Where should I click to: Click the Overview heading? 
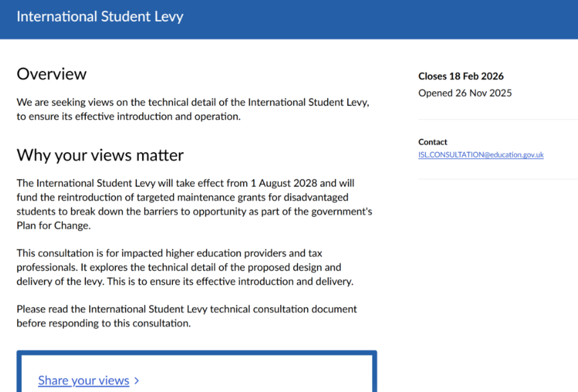tap(51, 74)
